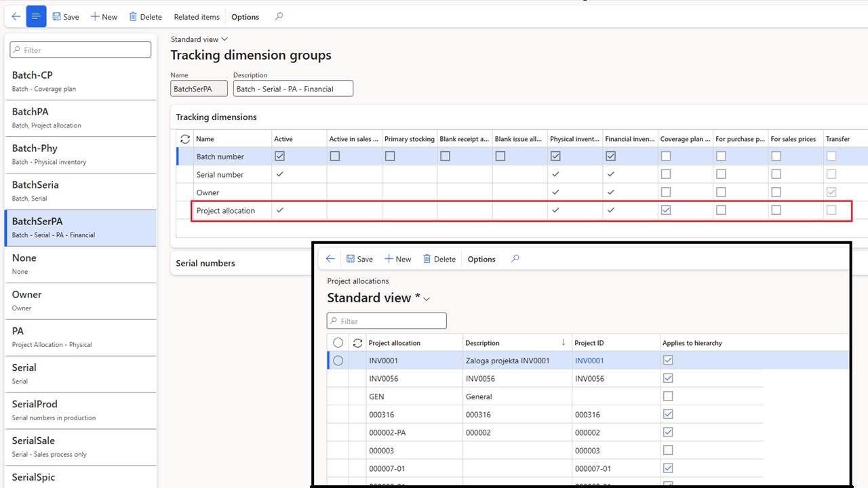
Task: Toggle Applies to hierarchy for INV0056
Action: point(668,378)
